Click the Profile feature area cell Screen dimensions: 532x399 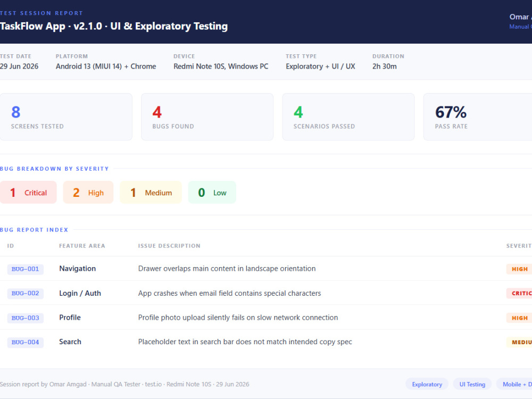click(x=70, y=317)
